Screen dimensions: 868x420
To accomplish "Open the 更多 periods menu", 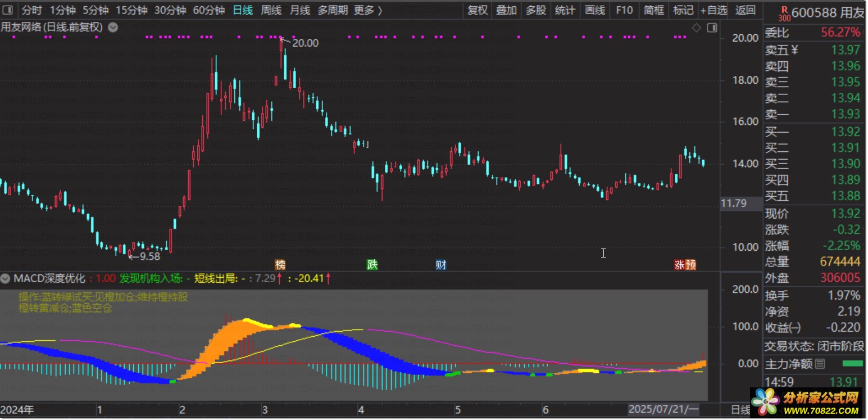I will 368,10.
